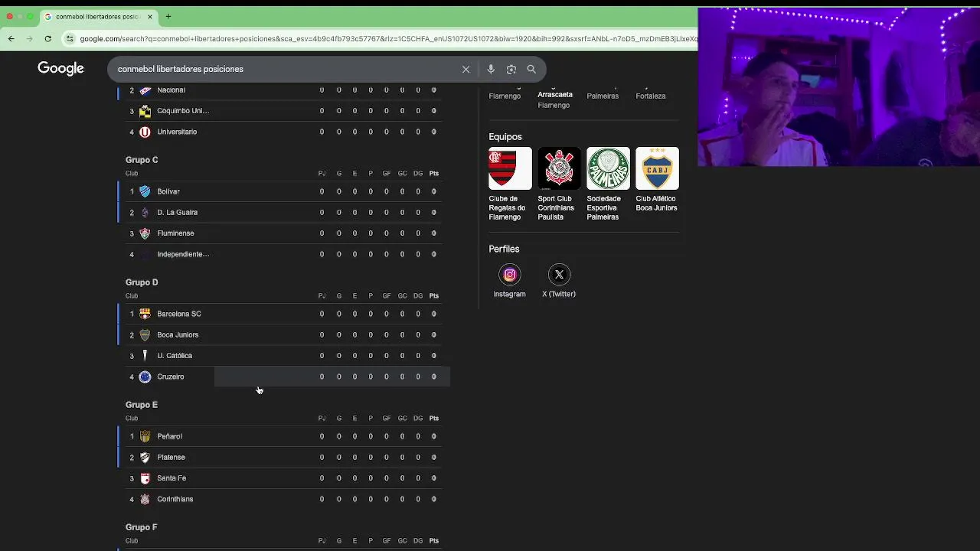980x551 pixels.
Task: Click U. Católica crest icon
Action: 145,356
